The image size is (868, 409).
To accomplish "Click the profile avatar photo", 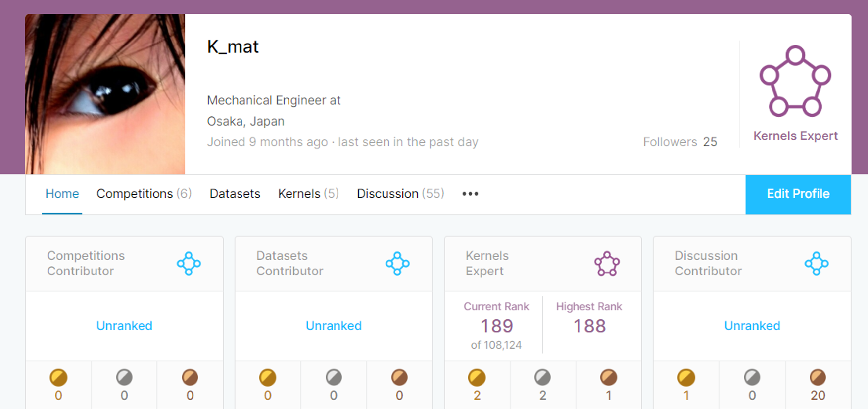I will [105, 94].
